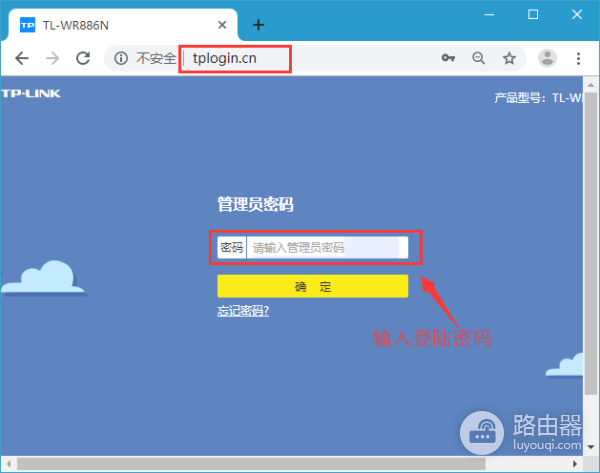Viewport: 600px width, 473px height.
Task: Click the 管理员密码 heading
Action: click(255, 204)
